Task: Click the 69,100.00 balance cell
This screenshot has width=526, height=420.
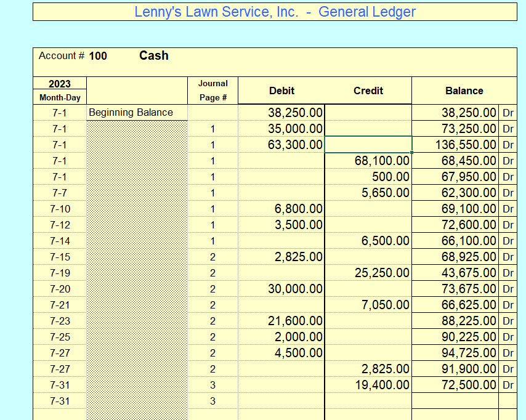Action: click(455, 209)
